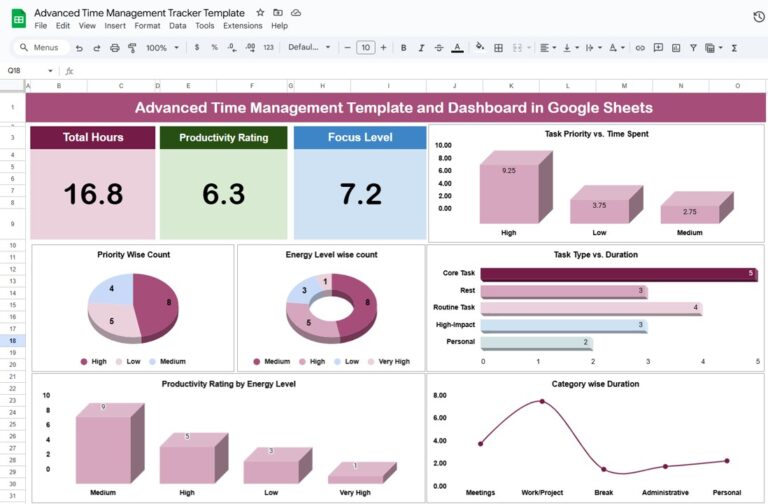Open the Default font dropdown
This screenshot has width=768, height=504.
pyautogui.click(x=309, y=48)
